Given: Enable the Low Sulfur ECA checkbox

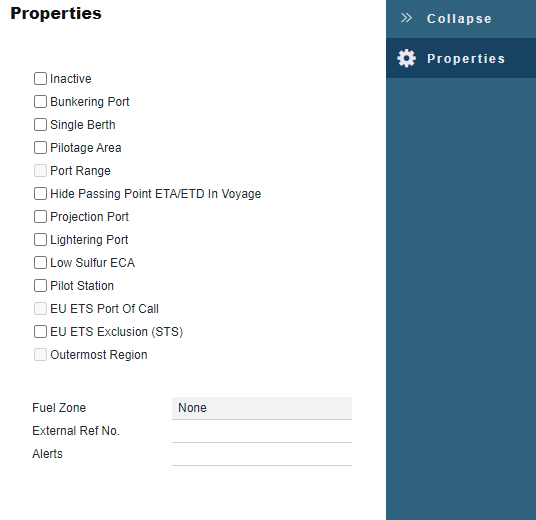Looking at the screenshot, I should point(40,263).
